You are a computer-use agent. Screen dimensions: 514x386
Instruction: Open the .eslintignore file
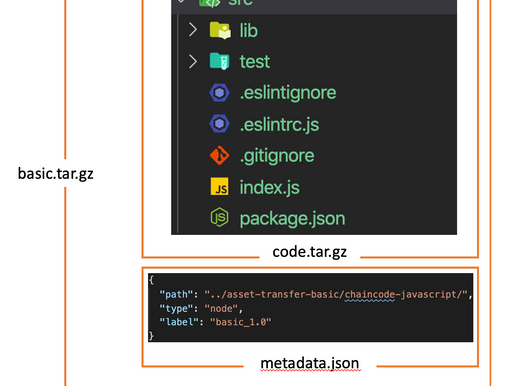pyautogui.click(x=288, y=93)
